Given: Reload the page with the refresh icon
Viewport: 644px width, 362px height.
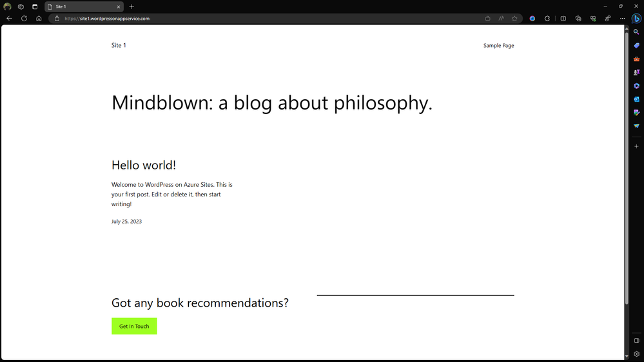Looking at the screenshot, I should pyautogui.click(x=24, y=19).
